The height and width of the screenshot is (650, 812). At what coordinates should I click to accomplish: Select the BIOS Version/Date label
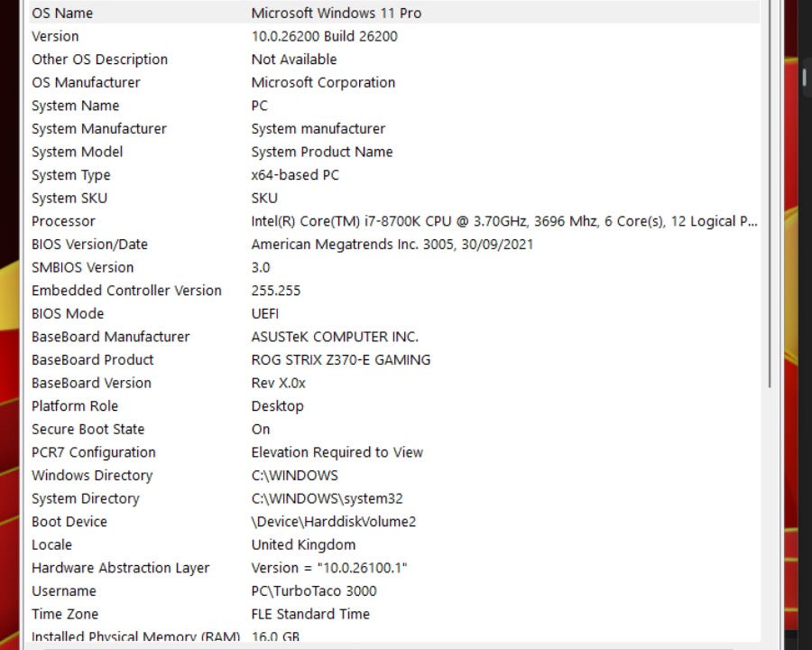click(x=89, y=244)
